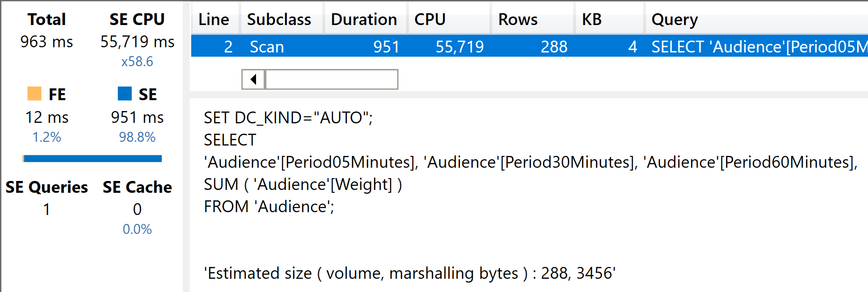Click the SE 98.8% percentage label
The height and width of the screenshot is (292, 868).
coord(137,137)
